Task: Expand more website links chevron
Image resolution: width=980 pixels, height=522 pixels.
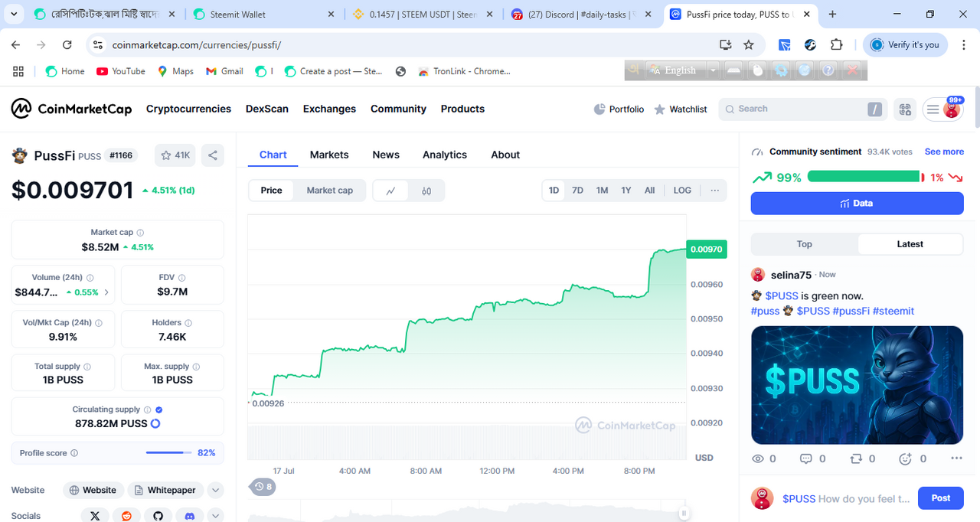Action: (x=215, y=491)
